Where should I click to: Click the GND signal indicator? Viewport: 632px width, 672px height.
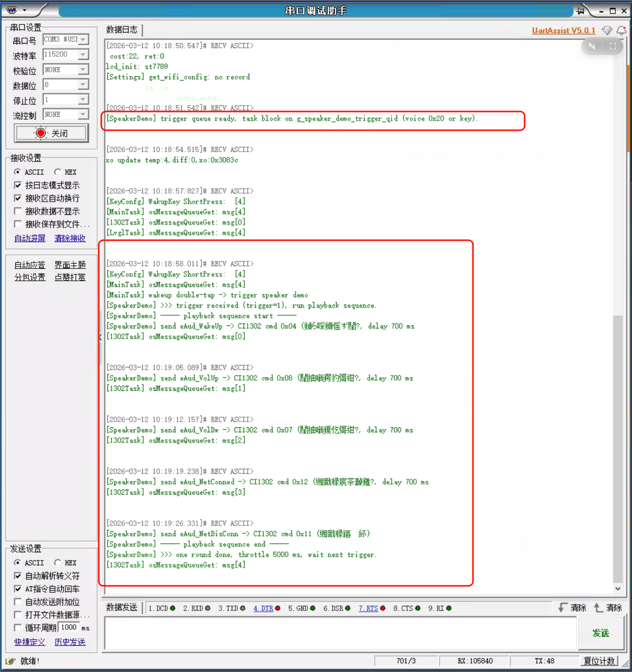tap(312, 608)
